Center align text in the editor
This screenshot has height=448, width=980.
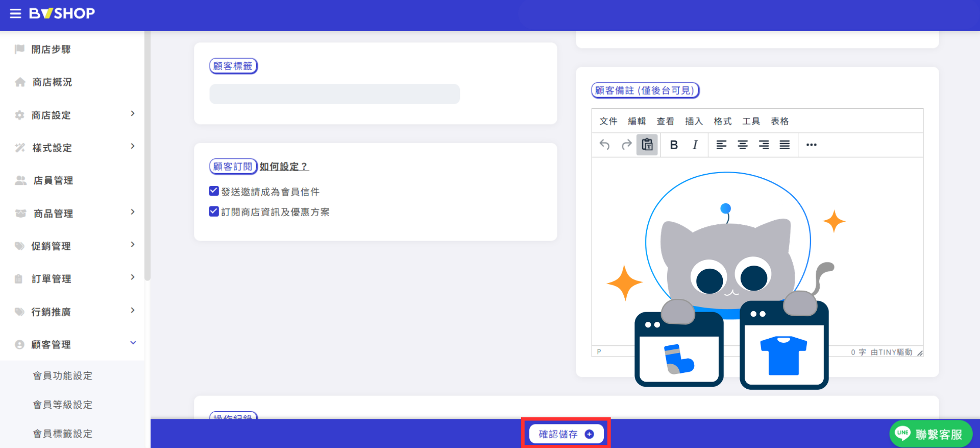(x=743, y=145)
